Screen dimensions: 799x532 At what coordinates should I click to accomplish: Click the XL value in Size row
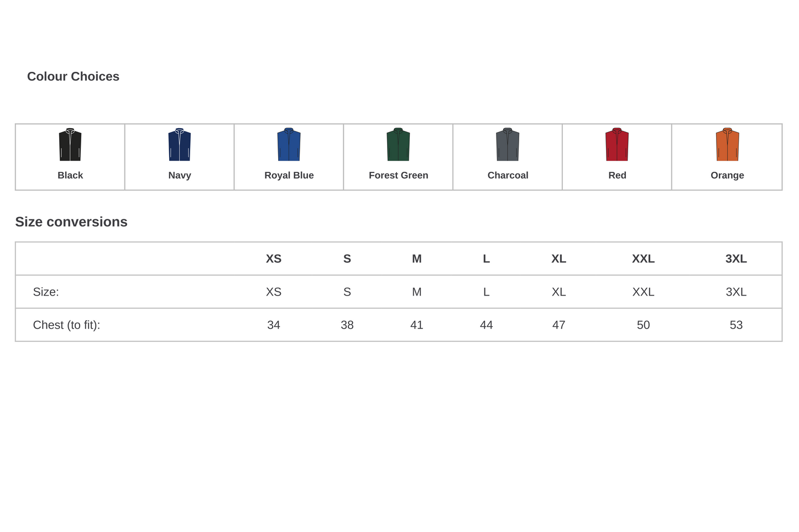tap(559, 292)
